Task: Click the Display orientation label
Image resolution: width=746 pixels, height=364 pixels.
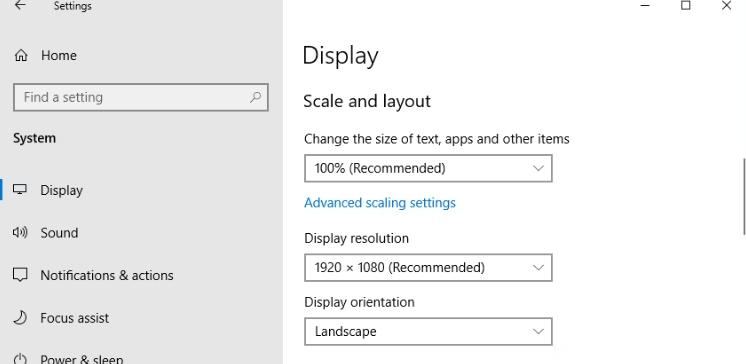Action: pyautogui.click(x=359, y=302)
